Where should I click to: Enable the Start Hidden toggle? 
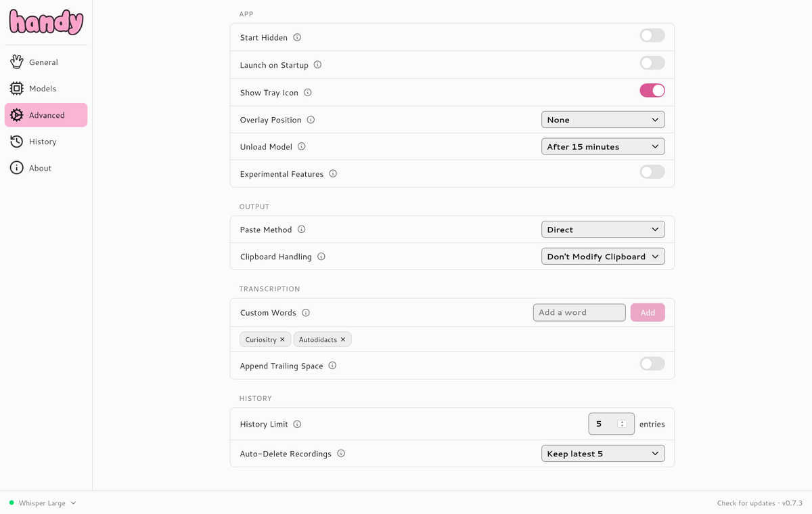click(x=652, y=36)
